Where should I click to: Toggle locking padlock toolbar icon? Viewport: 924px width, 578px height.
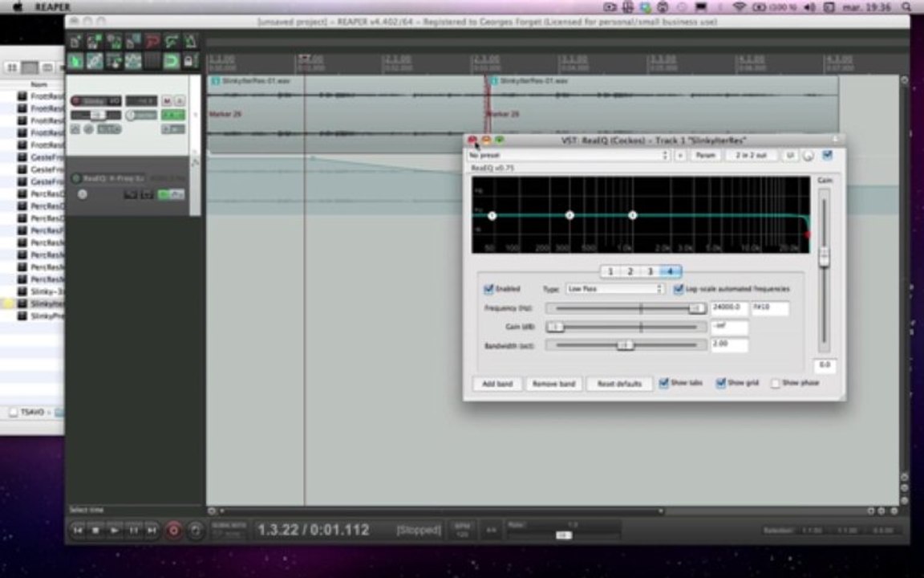tap(189, 61)
